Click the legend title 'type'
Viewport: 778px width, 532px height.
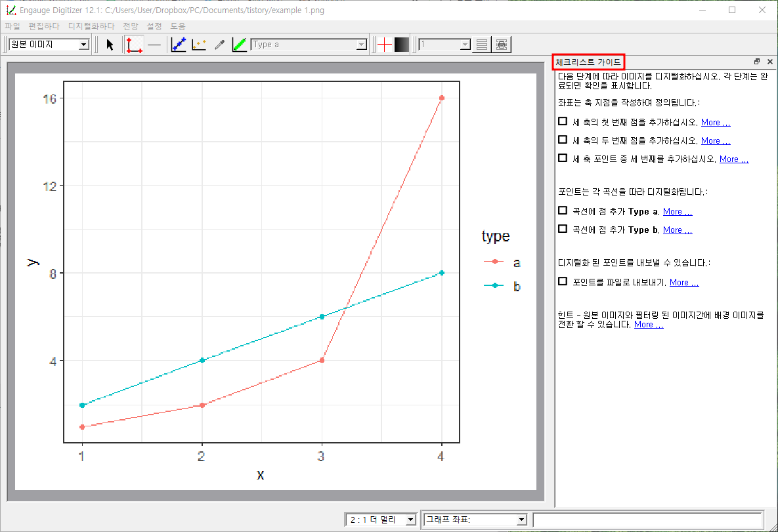click(496, 237)
